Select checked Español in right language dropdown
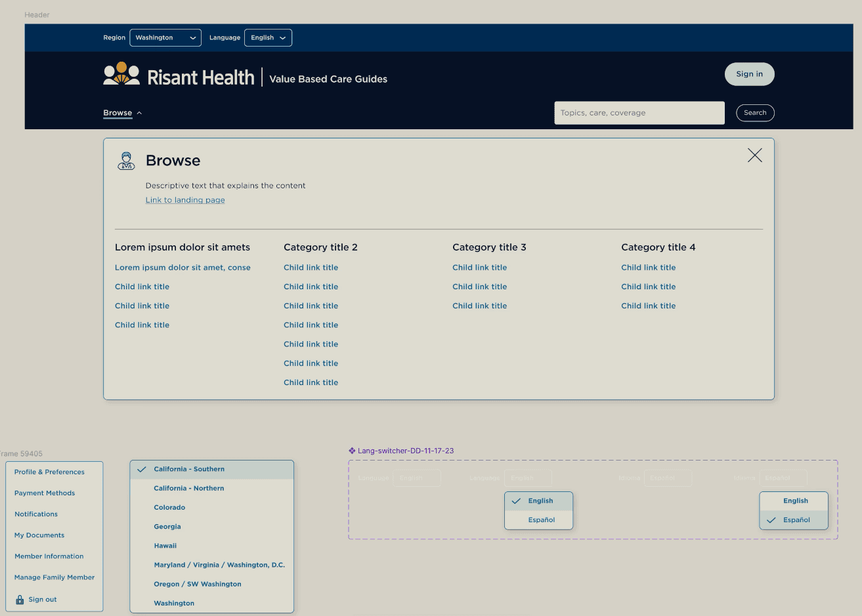This screenshot has width=862, height=616. (794, 520)
